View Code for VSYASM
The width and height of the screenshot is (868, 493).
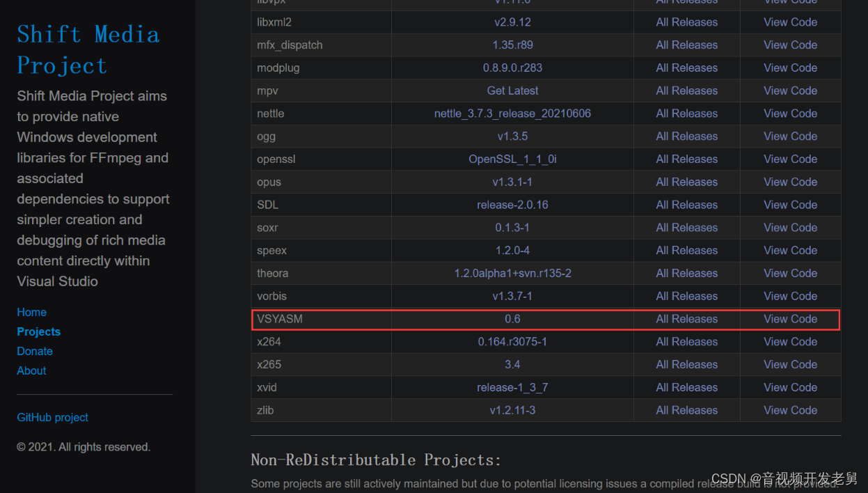coord(791,319)
